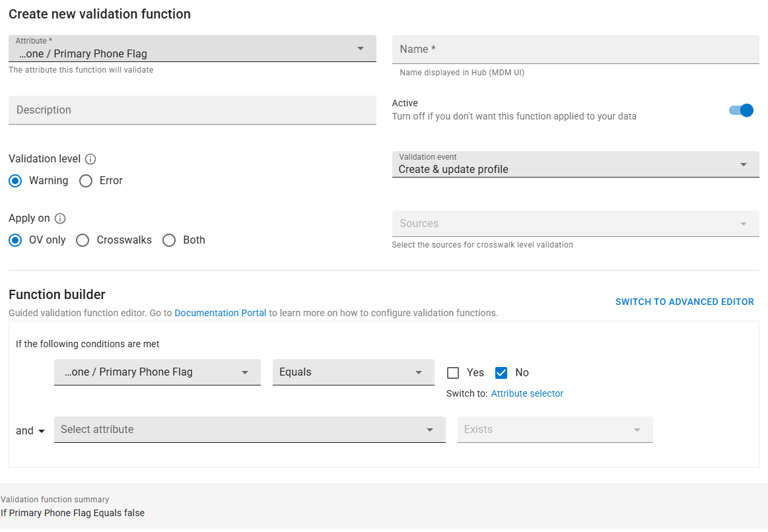Screen dimensions: 768x532
Task: Select the Error radio button
Action: coord(86,181)
